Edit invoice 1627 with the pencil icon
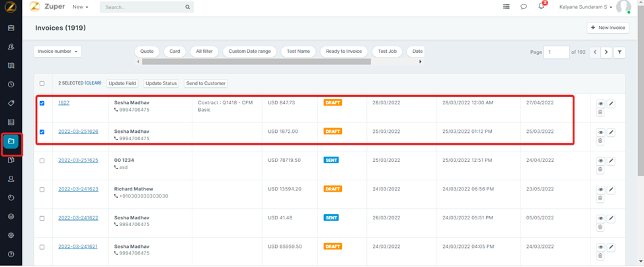The width and height of the screenshot is (644, 267). point(611,104)
